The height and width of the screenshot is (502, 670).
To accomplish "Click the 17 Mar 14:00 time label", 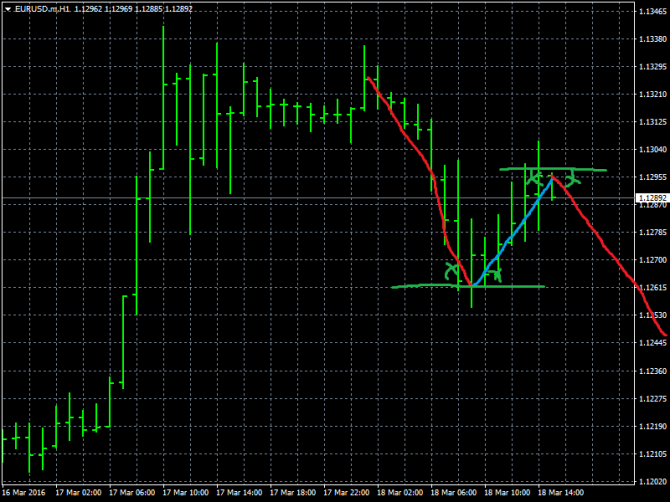I will point(239,493).
